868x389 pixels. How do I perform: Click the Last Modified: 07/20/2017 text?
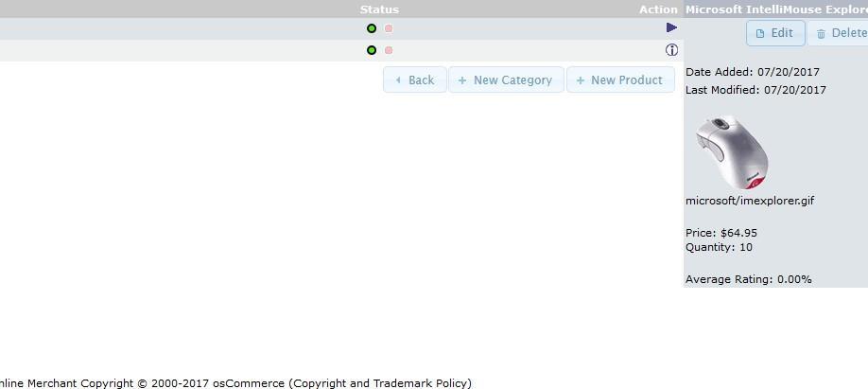click(755, 90)
